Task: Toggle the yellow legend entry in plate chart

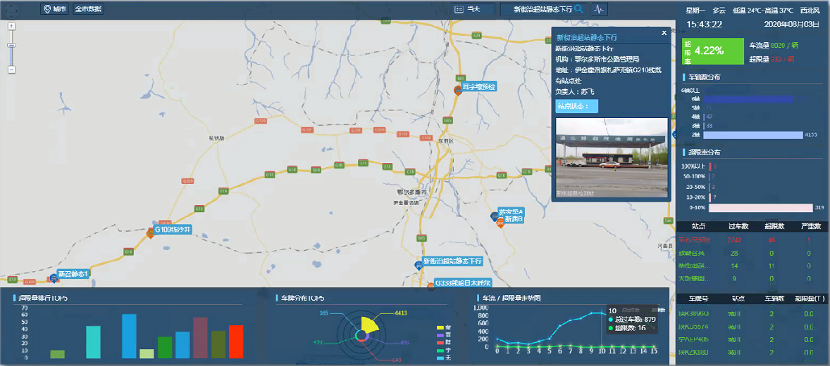Action: pos(443,328)
